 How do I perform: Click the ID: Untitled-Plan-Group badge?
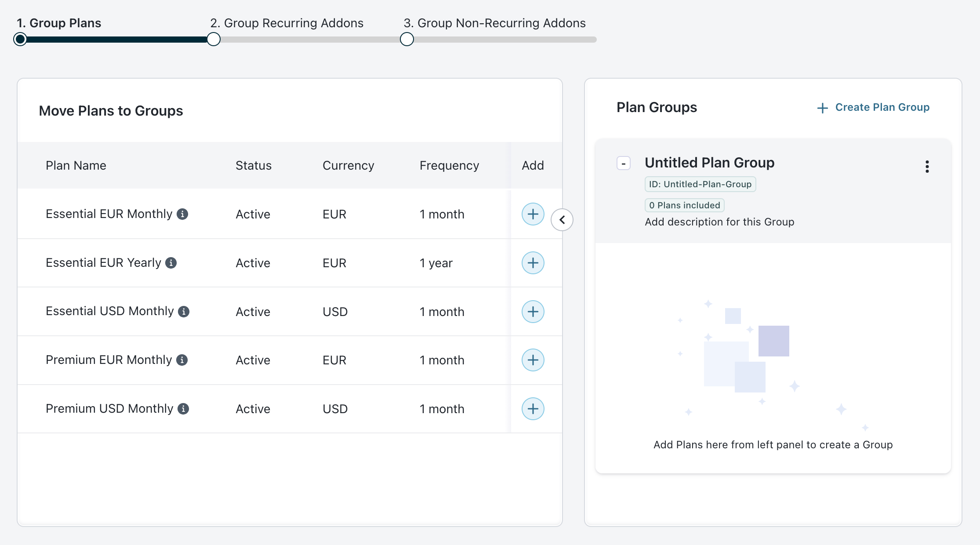(x=700, y=184)
